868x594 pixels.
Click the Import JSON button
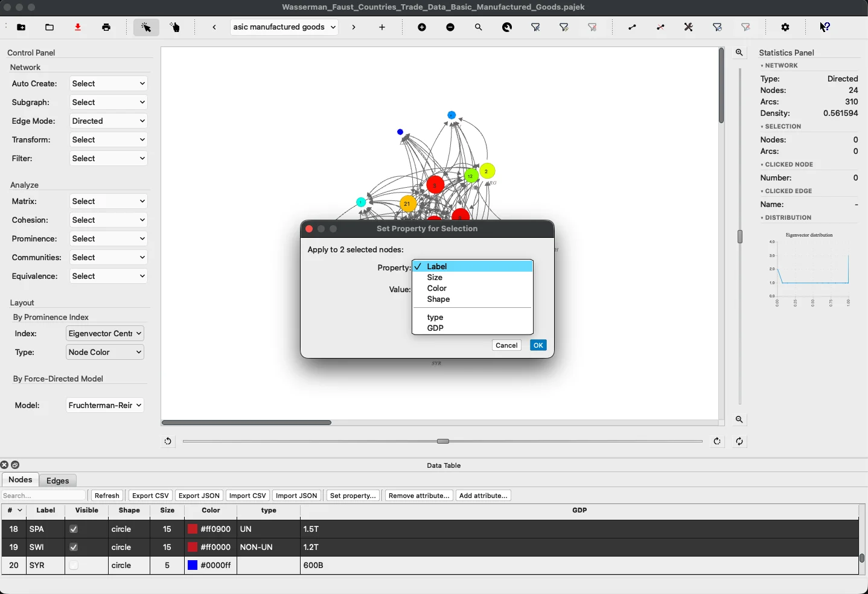click(297, 496)
